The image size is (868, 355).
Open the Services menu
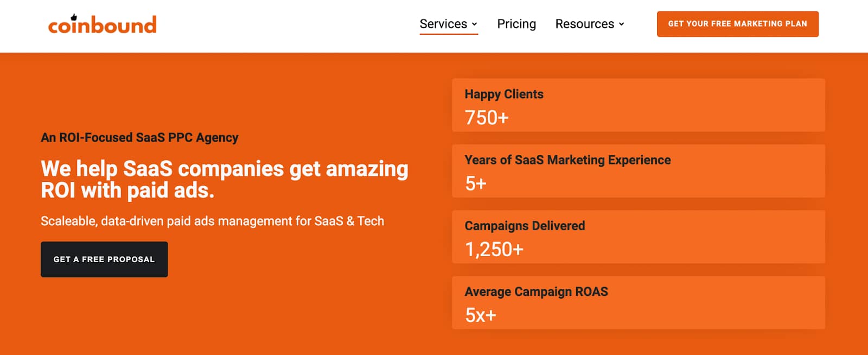(x=443, y=24)
